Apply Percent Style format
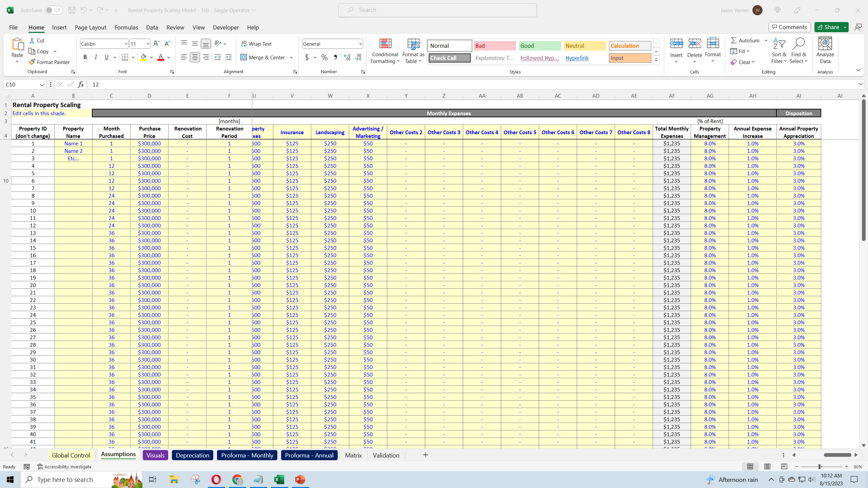 tap(324, 57)
